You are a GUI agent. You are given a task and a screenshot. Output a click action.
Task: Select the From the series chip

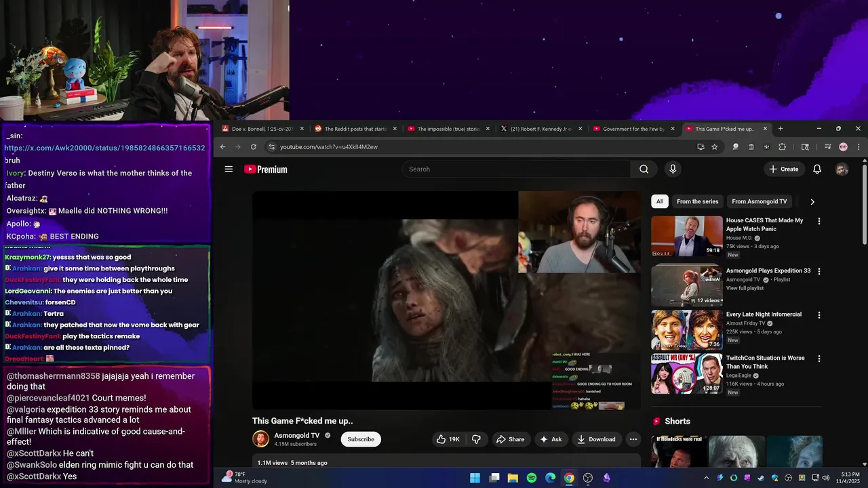pyautogui.click(x=697, y=201)
